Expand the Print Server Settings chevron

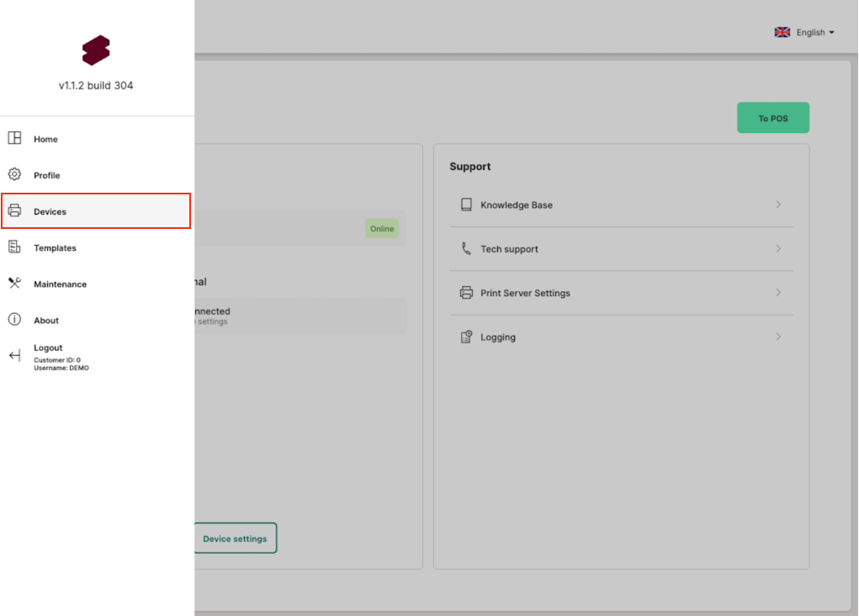tap(778, 293)
